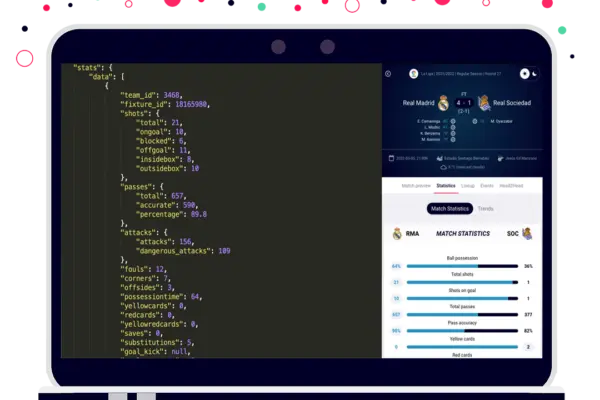Select the Match Statistics pill button

[450, 209]
